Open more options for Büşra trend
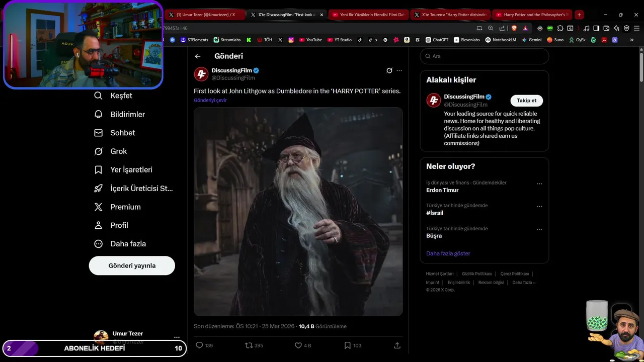 [x=539, y=229]
